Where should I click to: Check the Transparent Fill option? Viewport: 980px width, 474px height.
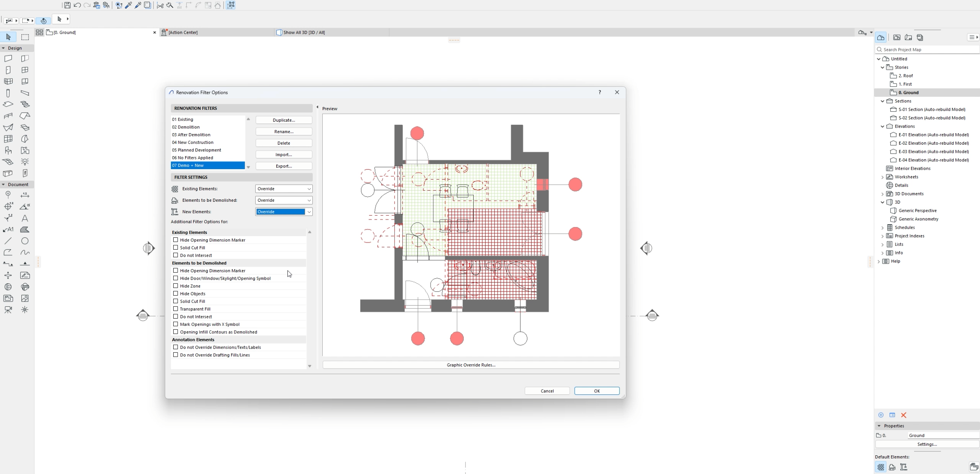(176, 309)
